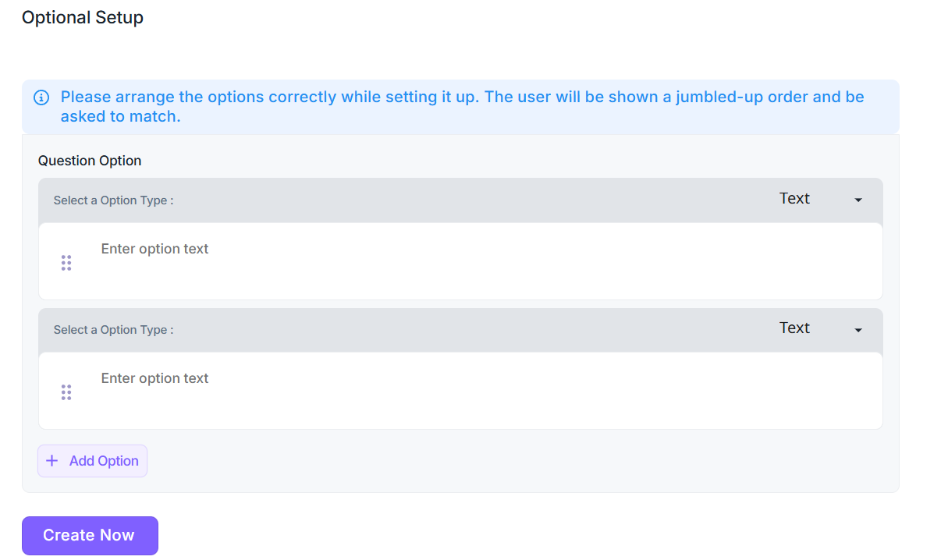This screenshot has height=560, width=948.
Task: Click second "Select a Option Type" label
Action: [x=113, y=330]
